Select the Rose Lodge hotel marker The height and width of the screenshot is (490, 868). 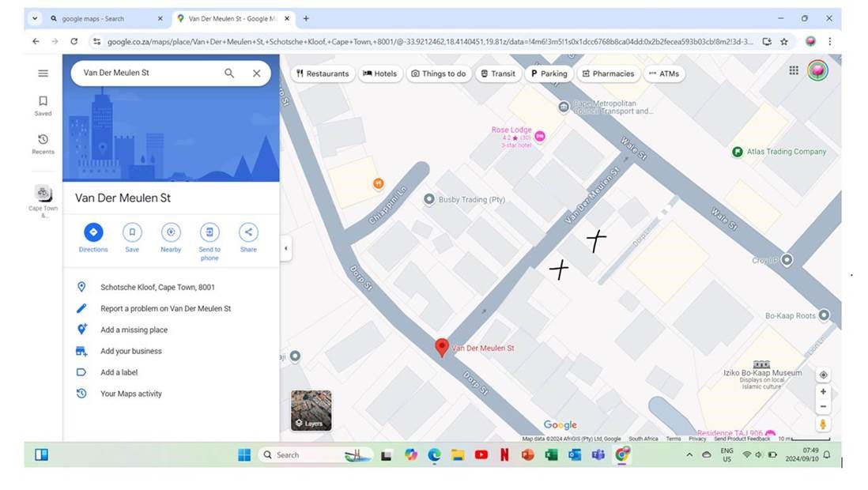(540, 136)
